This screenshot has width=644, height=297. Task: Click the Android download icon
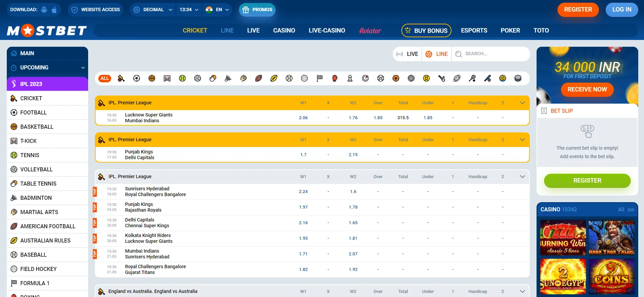[44, 9]
